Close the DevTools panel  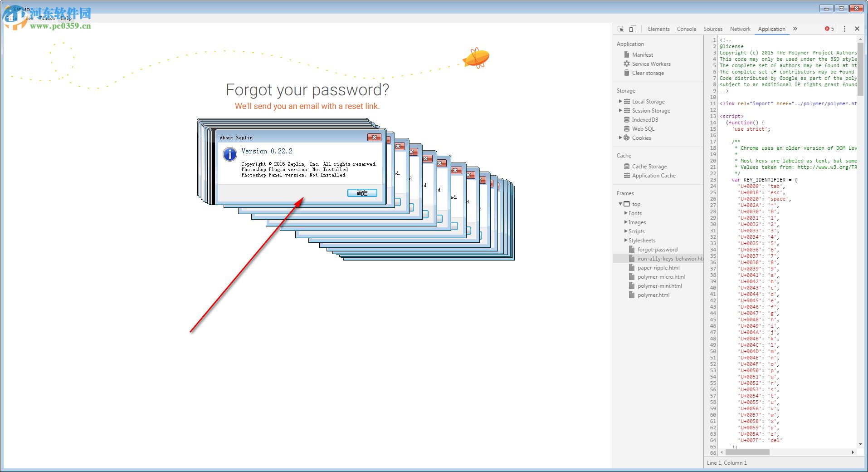[x=857, y=29]
